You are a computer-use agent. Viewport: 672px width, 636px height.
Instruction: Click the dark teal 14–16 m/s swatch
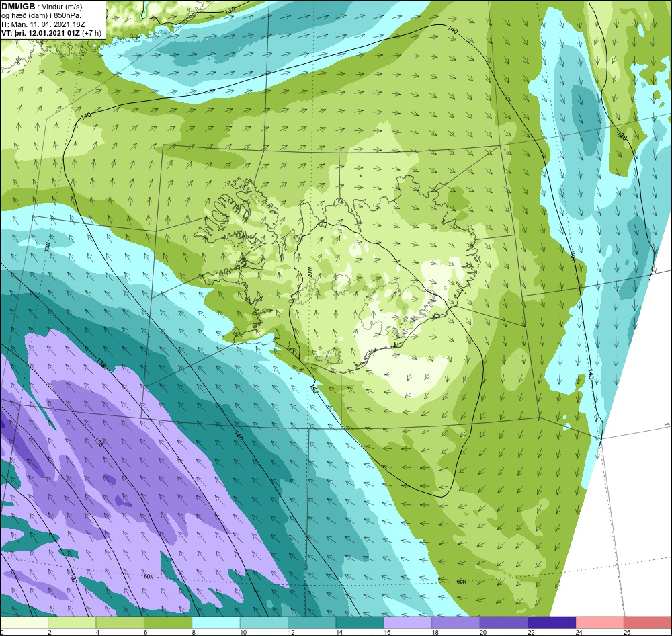click(x=360, y=623)
